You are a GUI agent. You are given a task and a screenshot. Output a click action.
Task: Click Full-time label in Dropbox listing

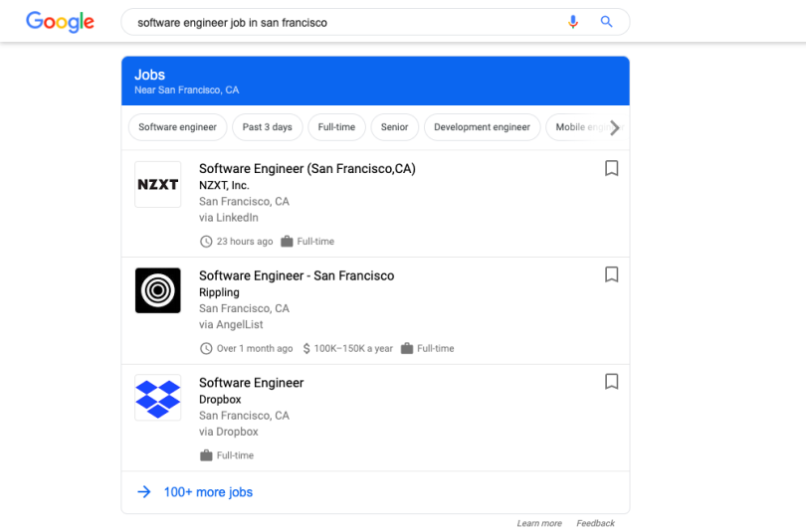(x=235, y=455)
